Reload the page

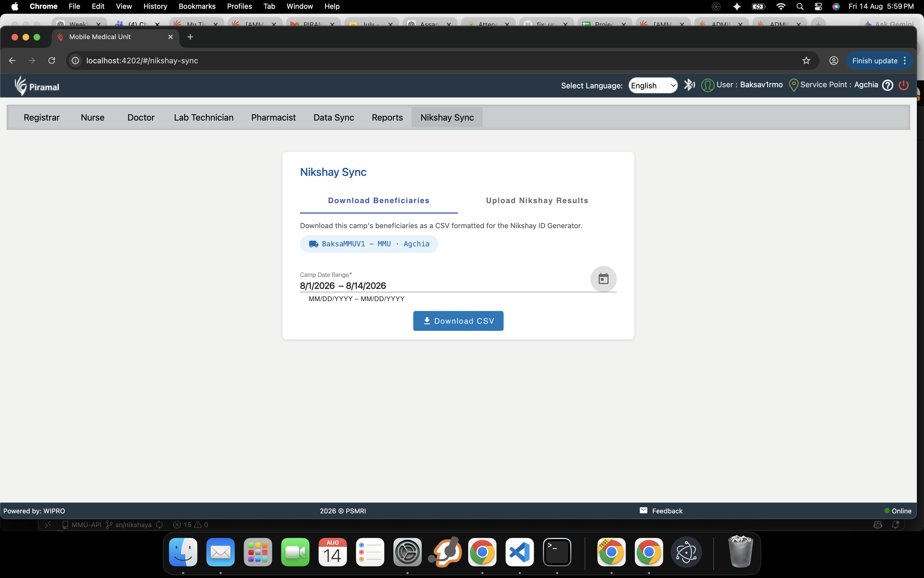pos(51,61)
